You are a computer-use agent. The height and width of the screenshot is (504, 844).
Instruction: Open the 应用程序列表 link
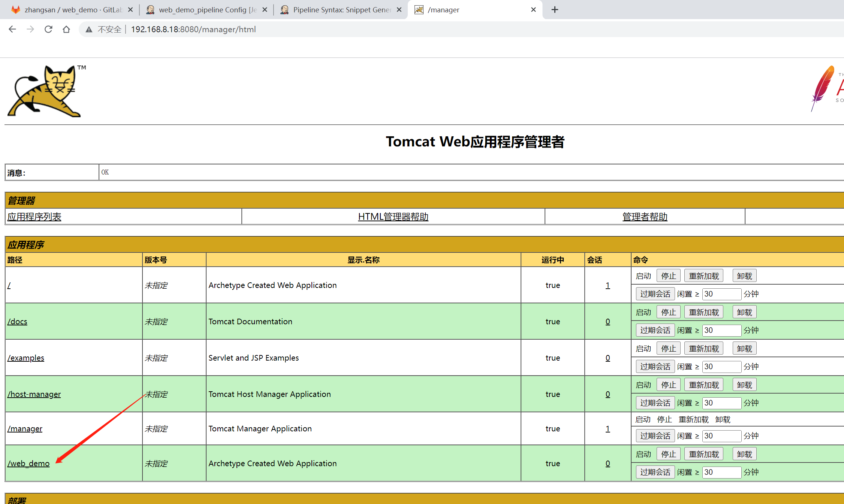pyautogui.click(x=34, y=217)
